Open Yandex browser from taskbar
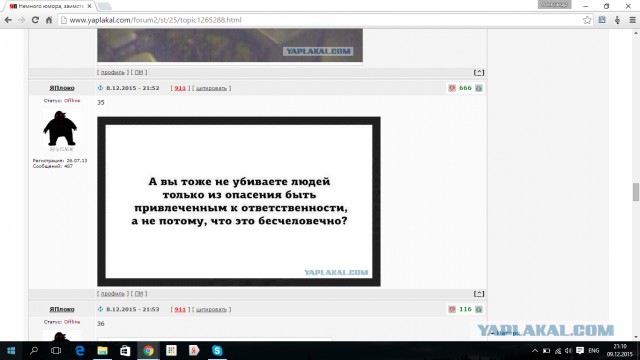The height and width of the screenshot is (360, 640). click(x=194, y=351)
